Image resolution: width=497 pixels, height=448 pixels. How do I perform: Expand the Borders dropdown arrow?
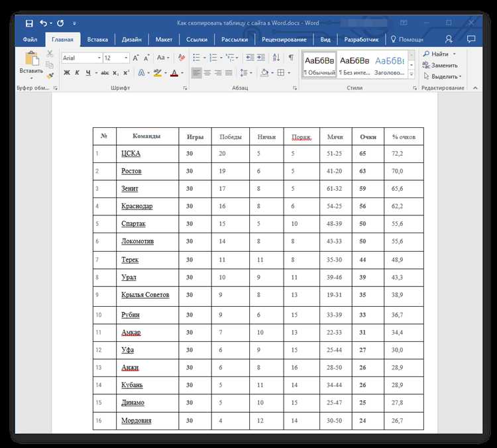coord(289,73)
